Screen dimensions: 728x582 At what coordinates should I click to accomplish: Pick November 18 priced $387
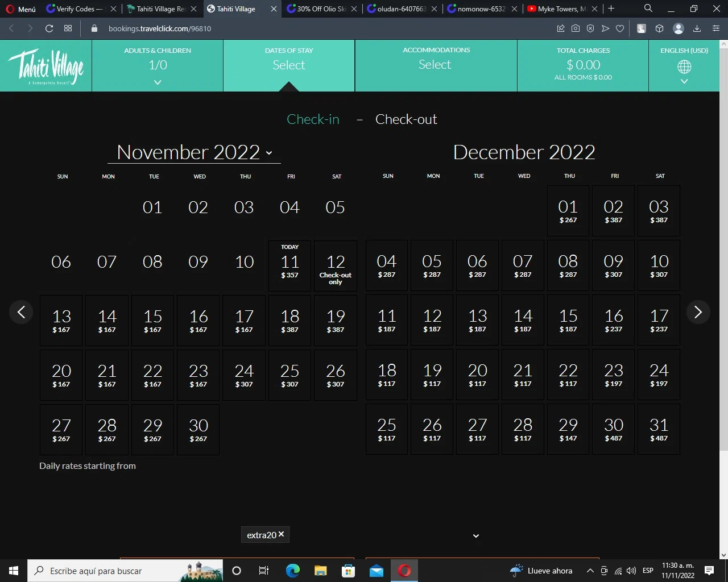[290, 321]
